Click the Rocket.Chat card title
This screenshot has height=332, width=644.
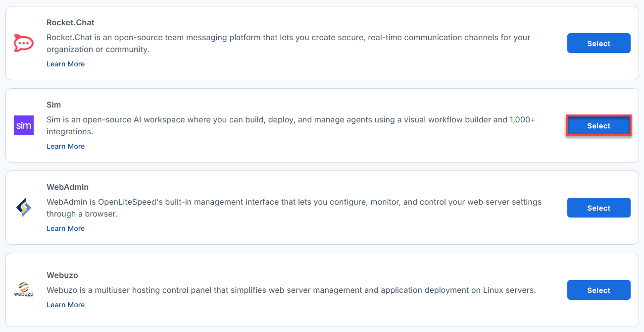(x=70, y=22)
